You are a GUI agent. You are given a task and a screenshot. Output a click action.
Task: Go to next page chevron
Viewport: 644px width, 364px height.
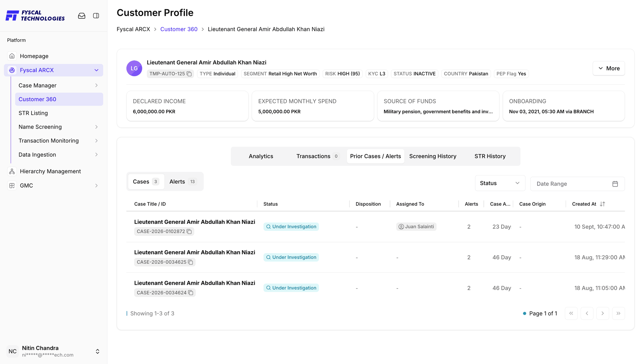tap(603, 313)
